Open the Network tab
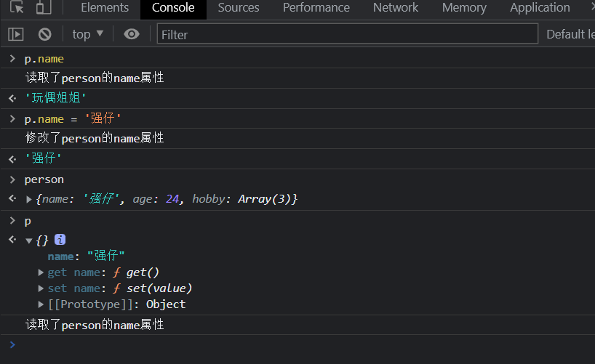Image resolution: width=595 pixels, height=364 pixels. 396,8
